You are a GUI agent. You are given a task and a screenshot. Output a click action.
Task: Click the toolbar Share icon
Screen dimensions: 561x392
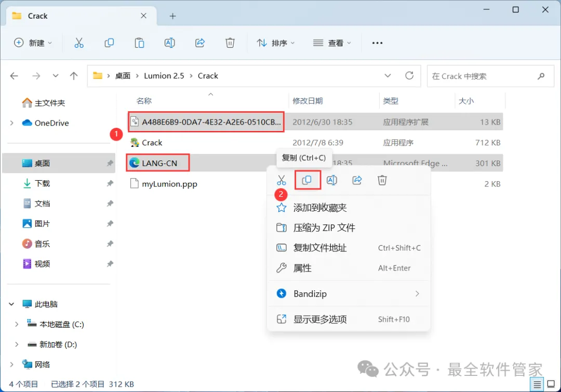pyautogui.click(x=200, y=43)
